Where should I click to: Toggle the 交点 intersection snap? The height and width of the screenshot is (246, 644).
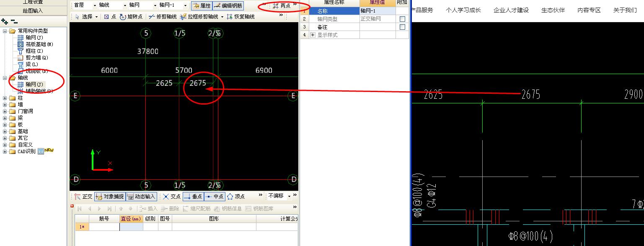point(172,196)
